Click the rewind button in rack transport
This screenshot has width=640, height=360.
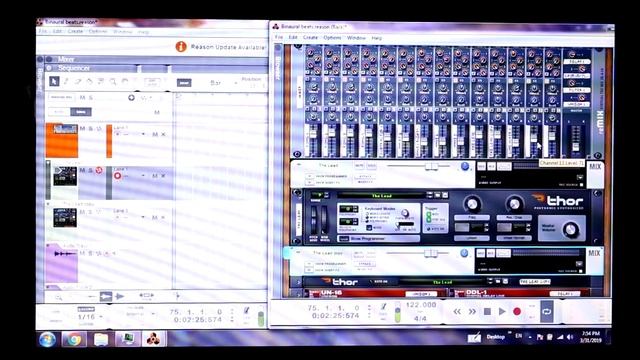pyautogui.click(x=457, y=311)
